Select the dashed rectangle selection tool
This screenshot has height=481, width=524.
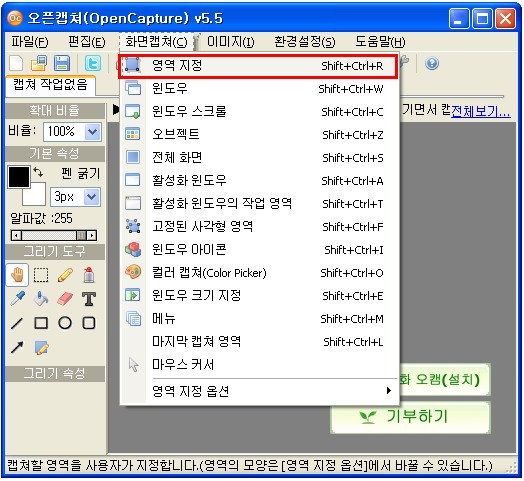click(x=41, y=275)
